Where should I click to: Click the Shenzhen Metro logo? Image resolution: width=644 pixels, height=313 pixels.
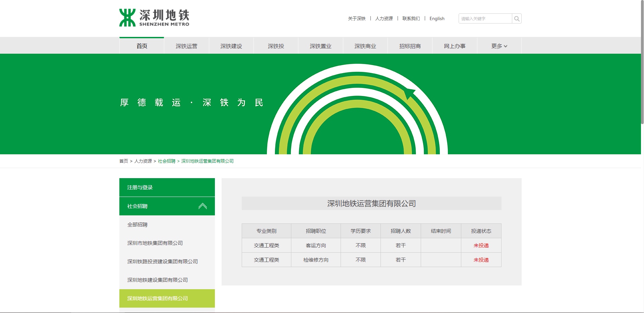click(x=154, y=18)
